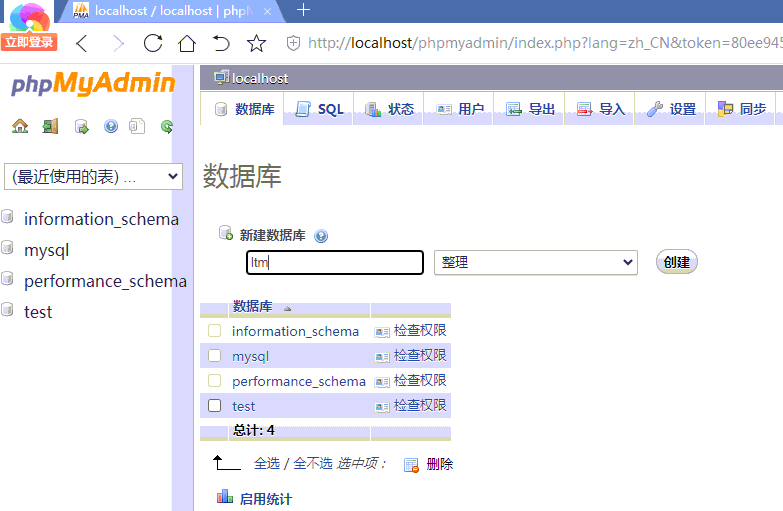Click the phpMyAdmin logo
This screenshot has height=511, width=783.
(x=93, y=83)
